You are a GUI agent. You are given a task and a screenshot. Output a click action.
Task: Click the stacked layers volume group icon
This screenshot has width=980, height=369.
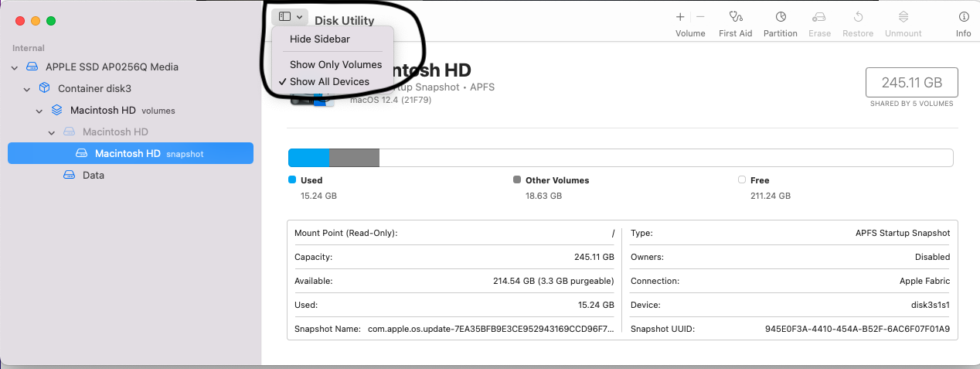[x=56, y=111]
